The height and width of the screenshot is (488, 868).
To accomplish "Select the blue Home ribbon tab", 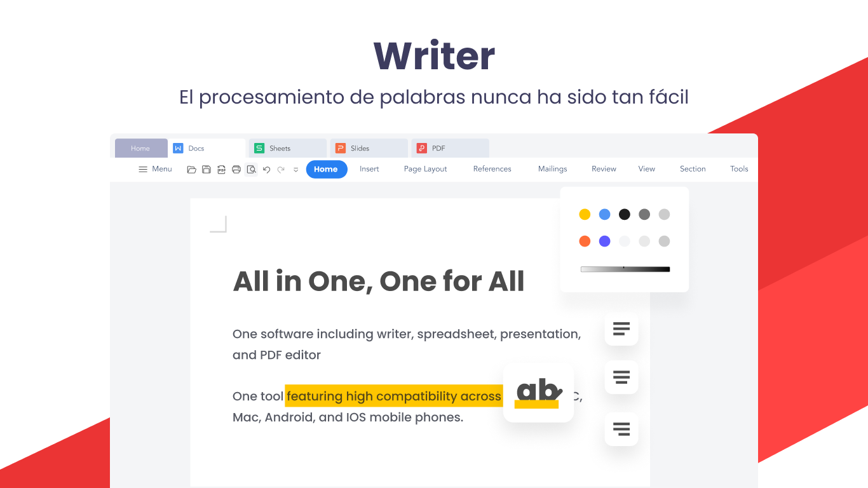I will [326, 169].
